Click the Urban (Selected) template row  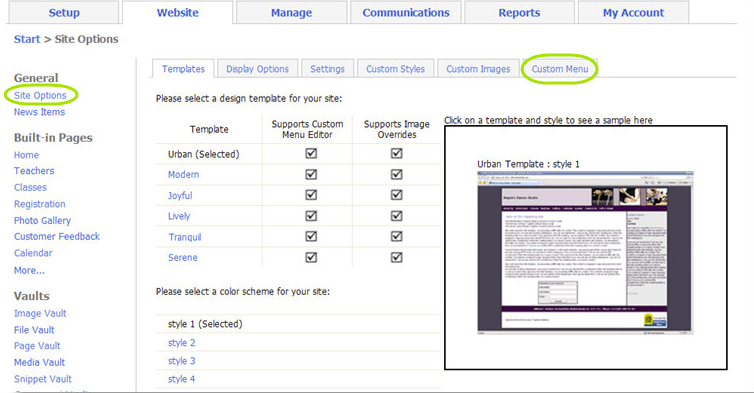click(x=203, y=154)
